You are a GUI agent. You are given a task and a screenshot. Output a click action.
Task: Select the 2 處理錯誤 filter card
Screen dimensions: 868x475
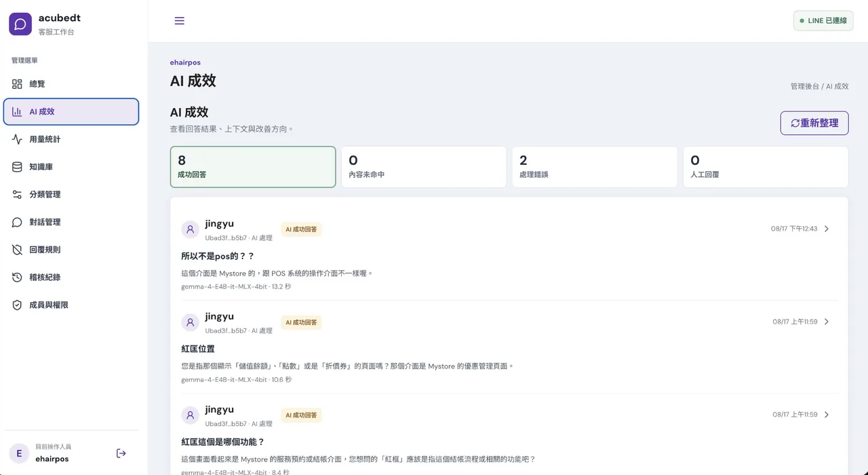pyautogui.click(x=595, y=167)
